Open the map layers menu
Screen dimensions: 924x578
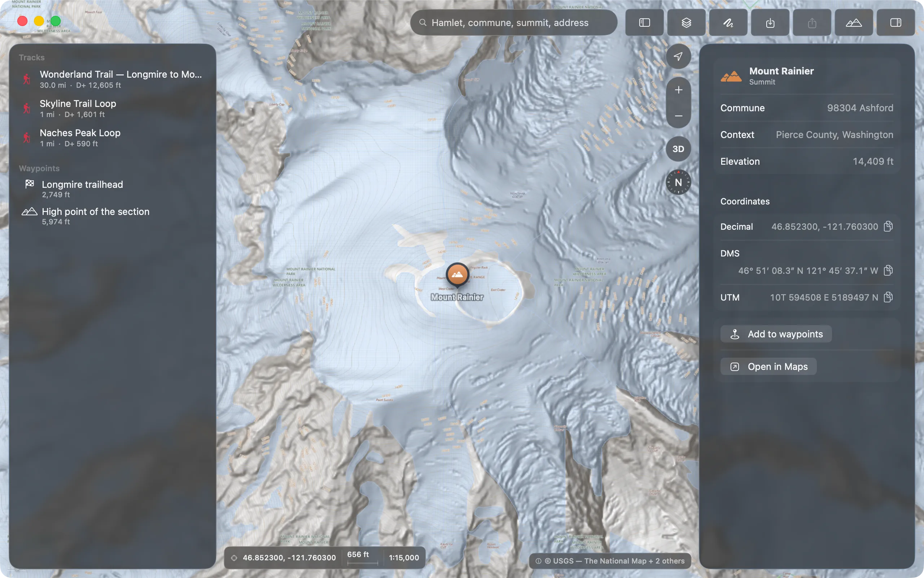pyautogui.click(x=686, y=22)
